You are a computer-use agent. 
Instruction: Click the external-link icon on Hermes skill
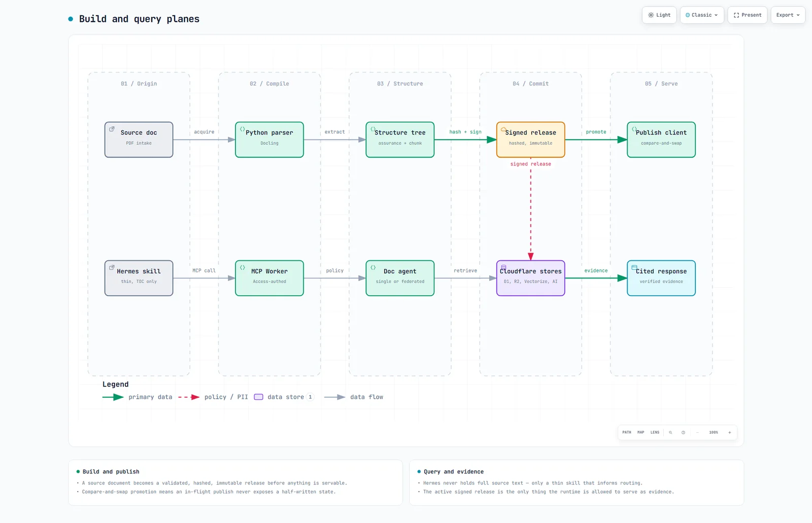point(112,267)
